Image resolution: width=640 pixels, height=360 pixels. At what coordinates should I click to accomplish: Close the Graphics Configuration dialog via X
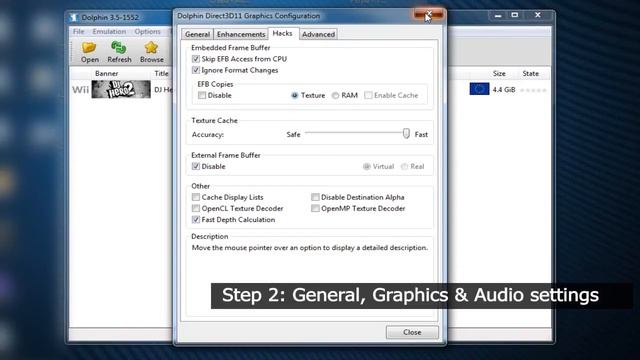pyautogui.click(x=428, y=15)
